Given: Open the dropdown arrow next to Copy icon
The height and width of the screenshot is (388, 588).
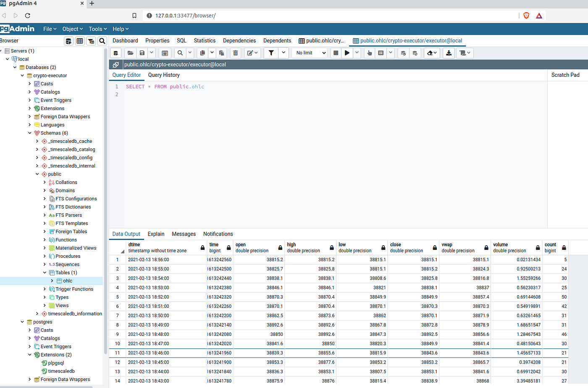Looking at the screenshot, I should (x=212, y=53).
